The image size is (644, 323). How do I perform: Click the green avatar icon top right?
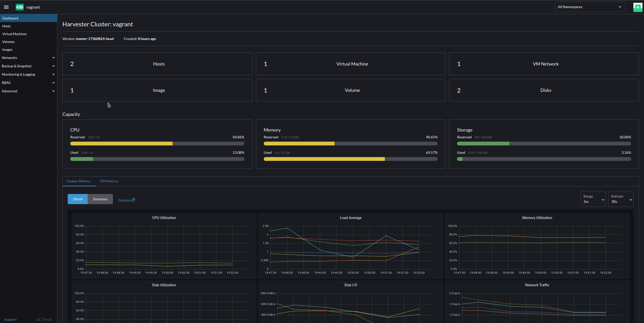637,7
